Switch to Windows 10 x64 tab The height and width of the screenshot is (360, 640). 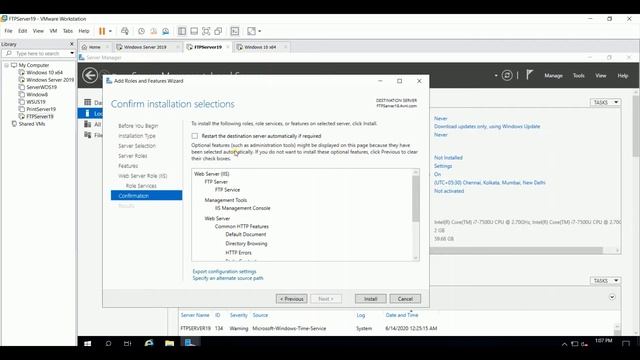260,47
